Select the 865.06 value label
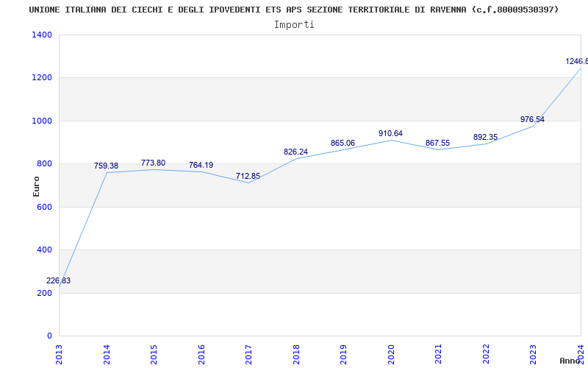588x368 pixels. pyautogui.click(x=343, y=143)
